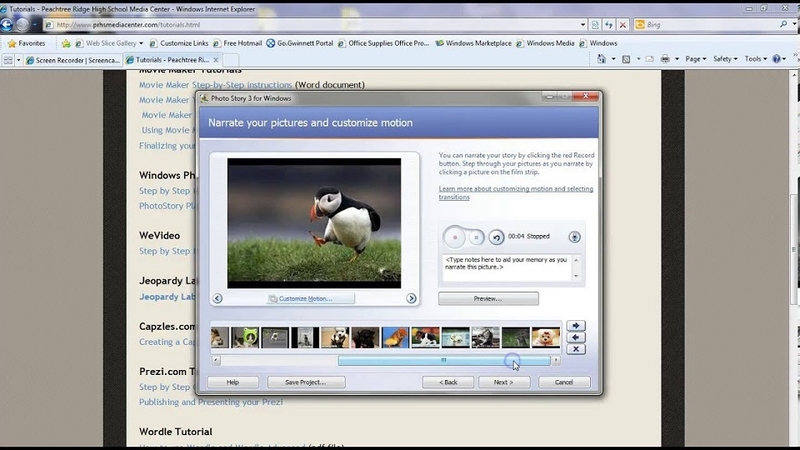800x450 pixels.
Task: Start recording narration with red Record button
Action: (x=454, y=237)
